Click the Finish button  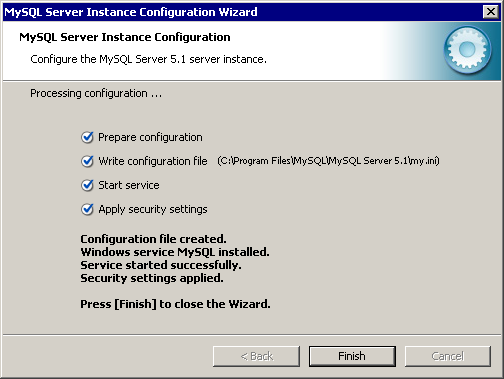pyautogui.click(x=352, y=356)
